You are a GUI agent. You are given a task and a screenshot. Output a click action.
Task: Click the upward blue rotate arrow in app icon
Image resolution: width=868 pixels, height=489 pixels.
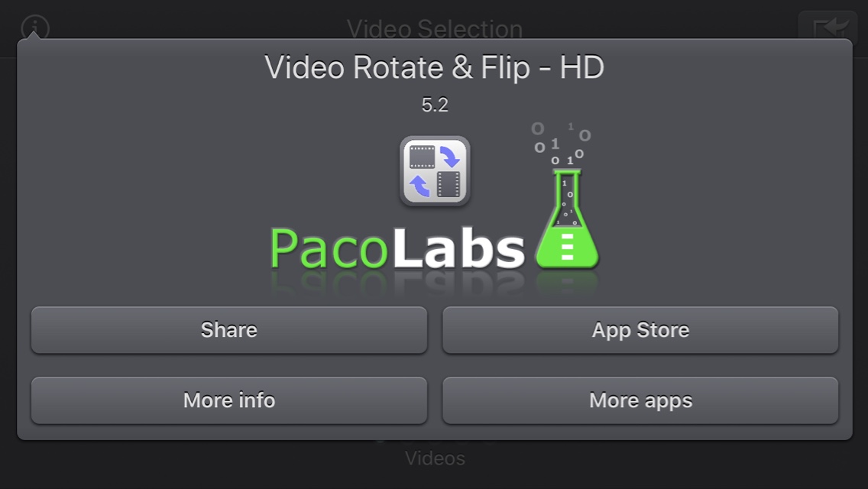point(420,185)
